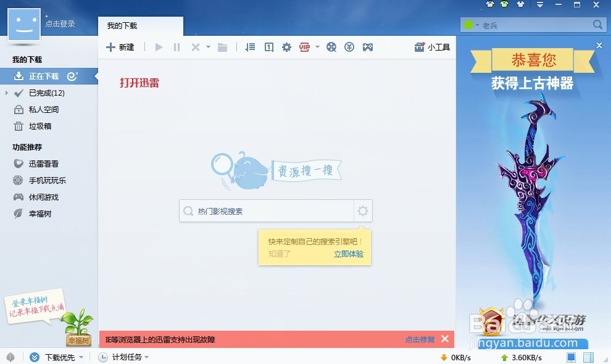This screenshot has height=364, width=611.
Task: Click the 恭喜您 sword advertisement
Action: pyautogui.click(x=533, y=193)
